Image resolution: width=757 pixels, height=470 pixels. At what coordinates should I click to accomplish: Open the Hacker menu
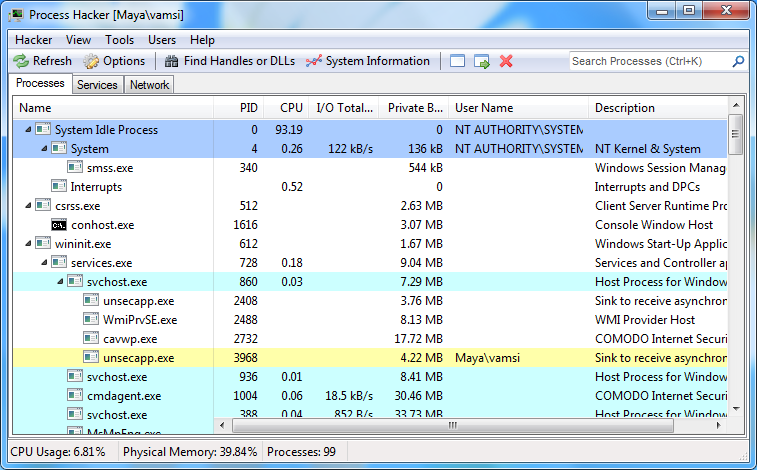33,40
